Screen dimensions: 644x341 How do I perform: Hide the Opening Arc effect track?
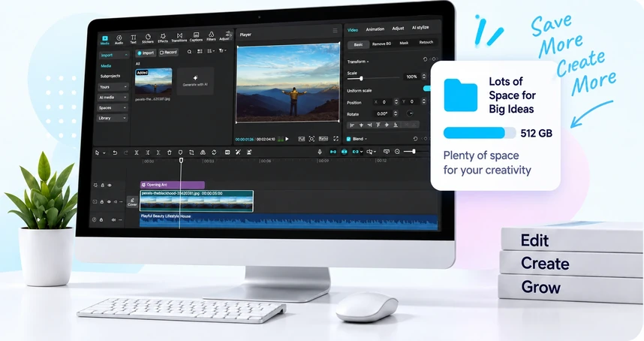(110, 186)
